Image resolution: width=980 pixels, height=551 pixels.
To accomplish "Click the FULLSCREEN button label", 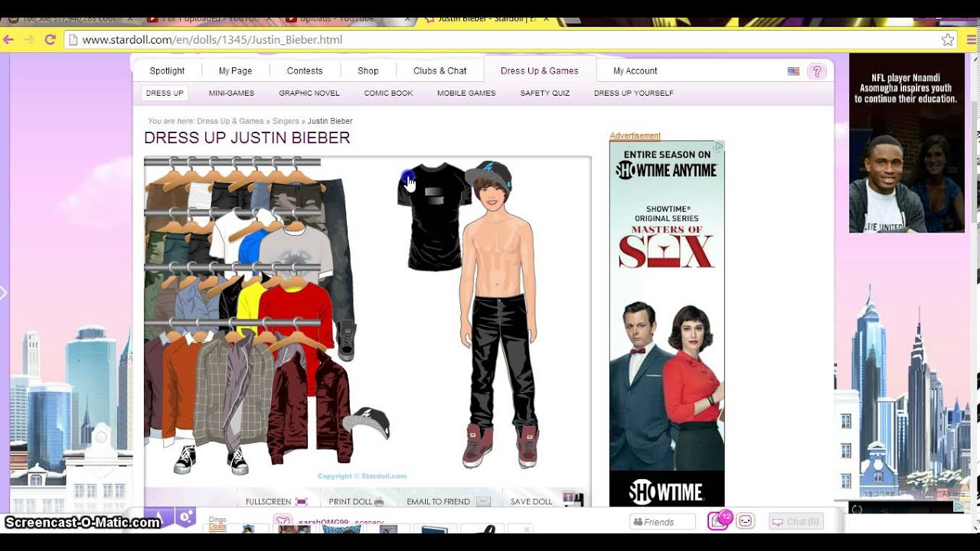I will [268, 502].
